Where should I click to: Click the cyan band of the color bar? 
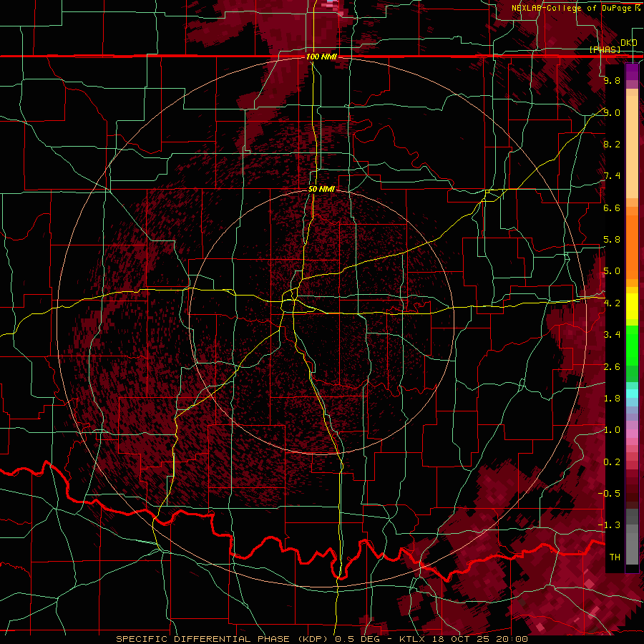pos(632,394)
